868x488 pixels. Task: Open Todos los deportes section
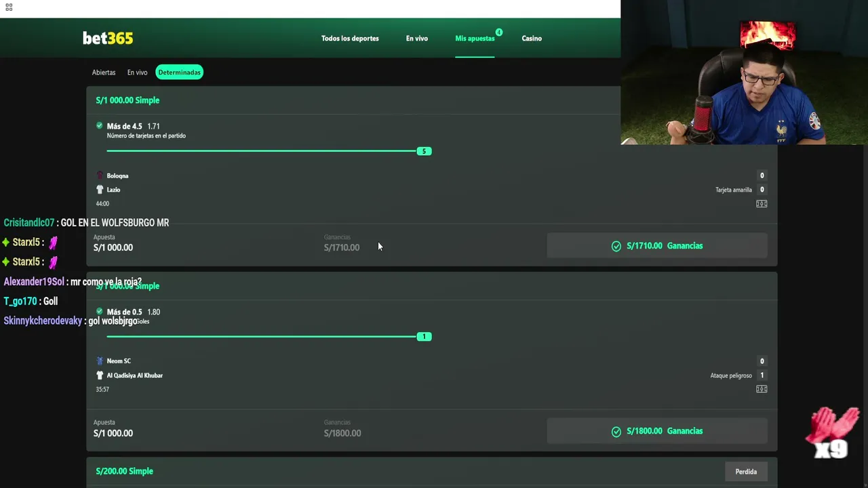(x=350, y=39)
